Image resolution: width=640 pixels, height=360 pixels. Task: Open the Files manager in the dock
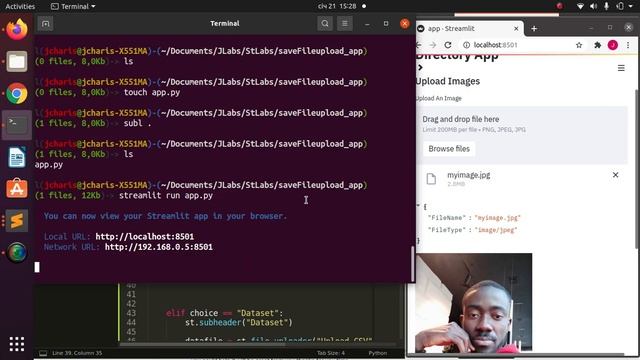tap(17, 61)
